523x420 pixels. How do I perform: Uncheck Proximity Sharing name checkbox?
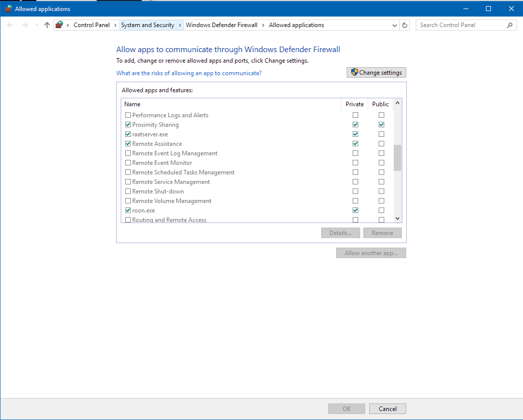tap(128, 125)
